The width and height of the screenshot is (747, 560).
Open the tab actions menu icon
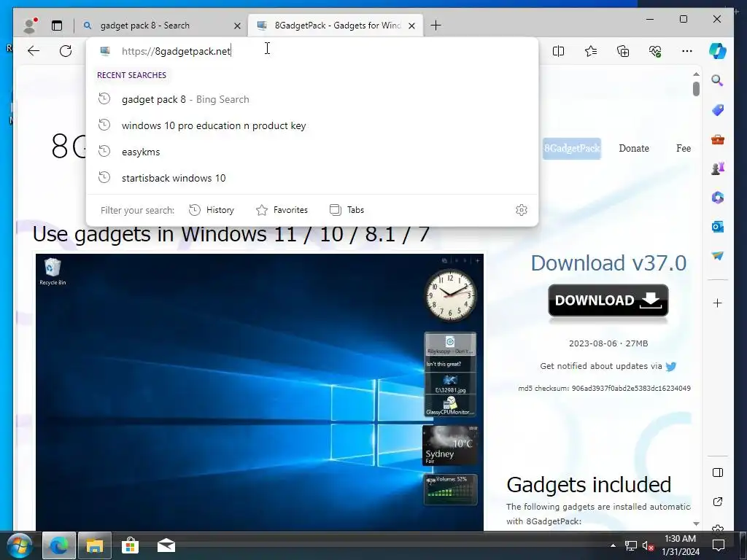tap(57, 26)
